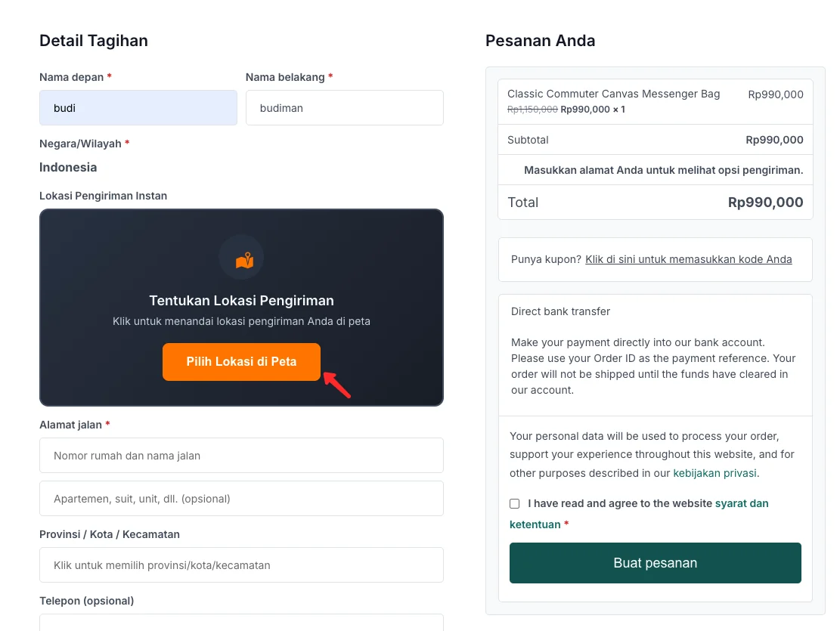Click the 'Pilih Lokasi di Peta' button
The image size is (840, 631).
click(241, 362)
